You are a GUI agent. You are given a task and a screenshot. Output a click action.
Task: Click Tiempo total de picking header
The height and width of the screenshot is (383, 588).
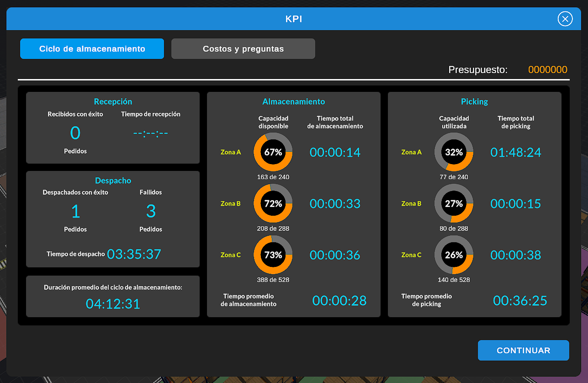[516, 122]
